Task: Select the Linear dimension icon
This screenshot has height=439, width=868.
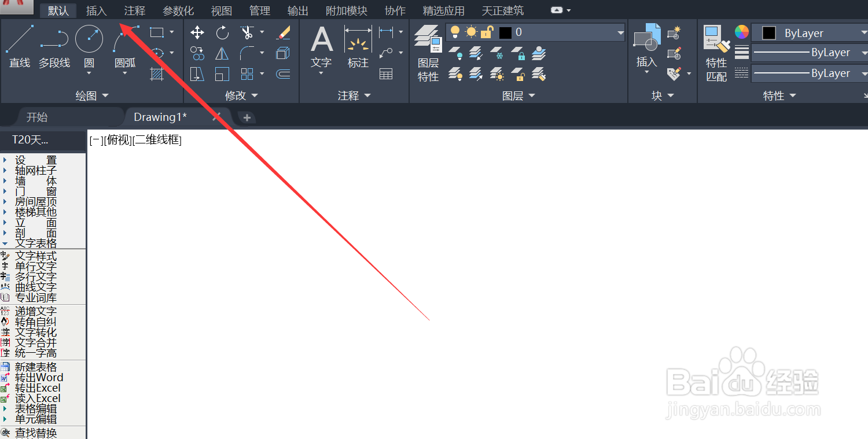Action: tap(386, 32)
